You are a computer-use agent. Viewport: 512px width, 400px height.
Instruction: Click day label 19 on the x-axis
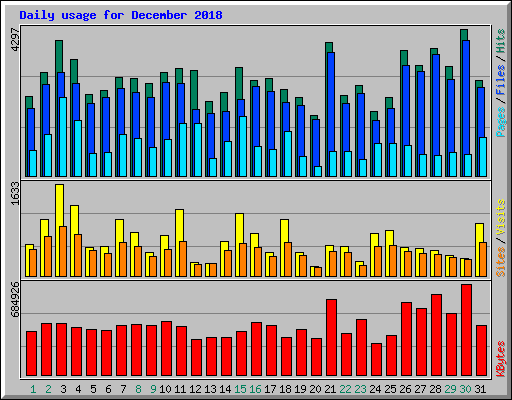point(300,389)
